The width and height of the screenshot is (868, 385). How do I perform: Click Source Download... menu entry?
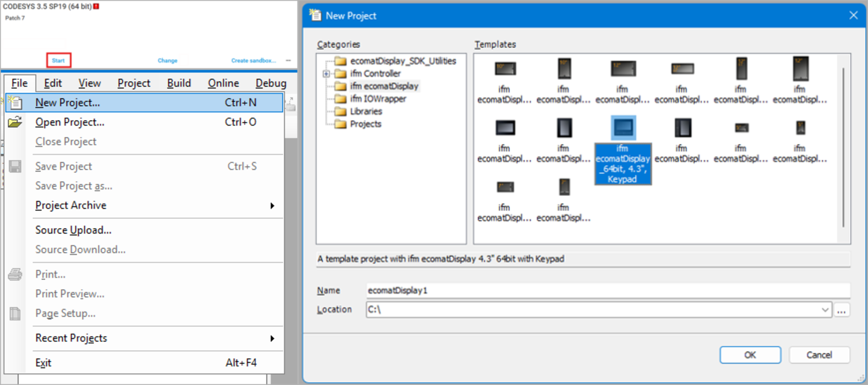coord(145,249)
